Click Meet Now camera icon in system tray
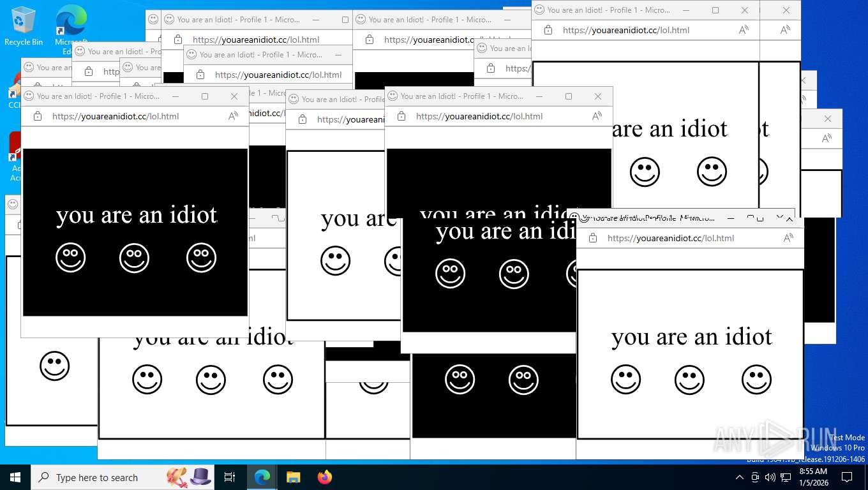 [755, 477]
